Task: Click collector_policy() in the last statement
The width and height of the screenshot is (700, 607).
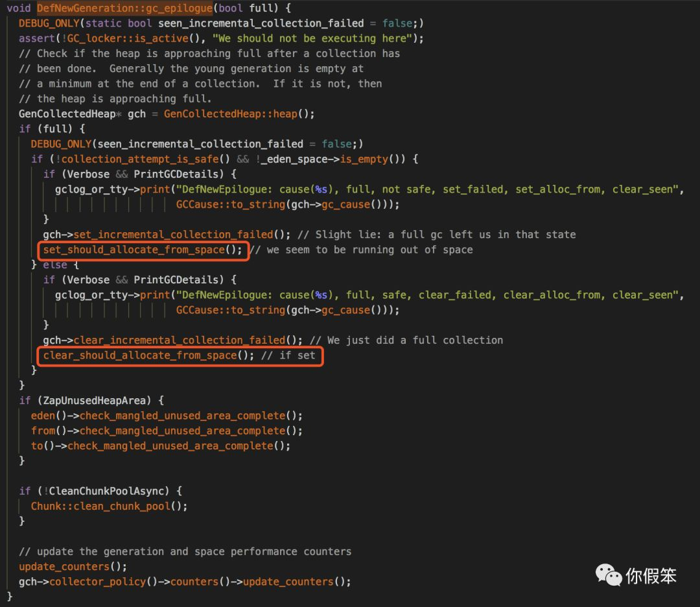Action: click(104, 582)
